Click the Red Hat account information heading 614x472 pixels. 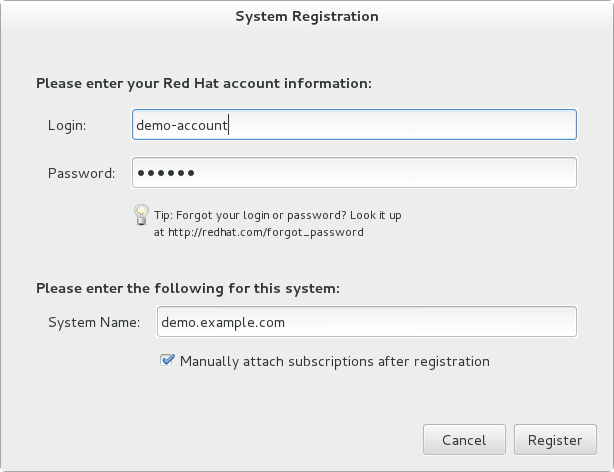(204, 83)
